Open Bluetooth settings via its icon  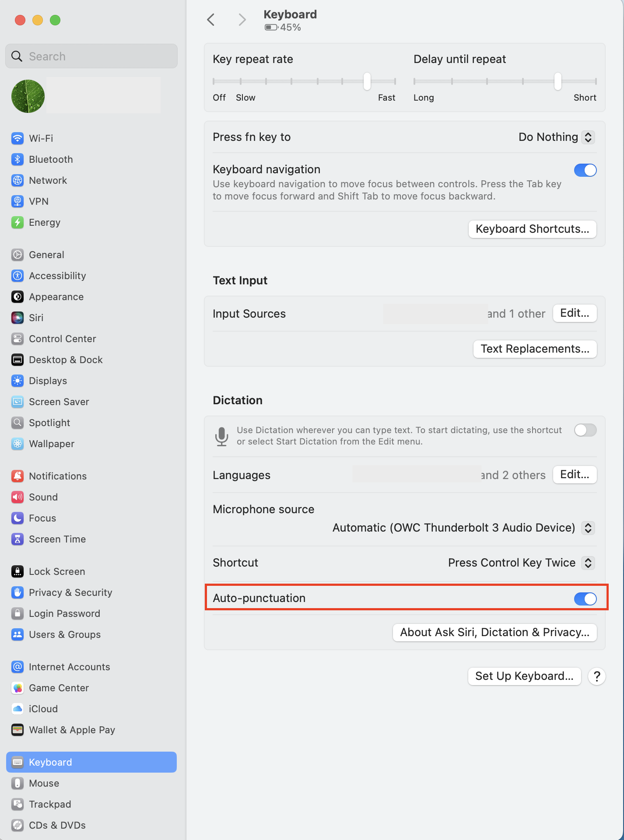18,159
